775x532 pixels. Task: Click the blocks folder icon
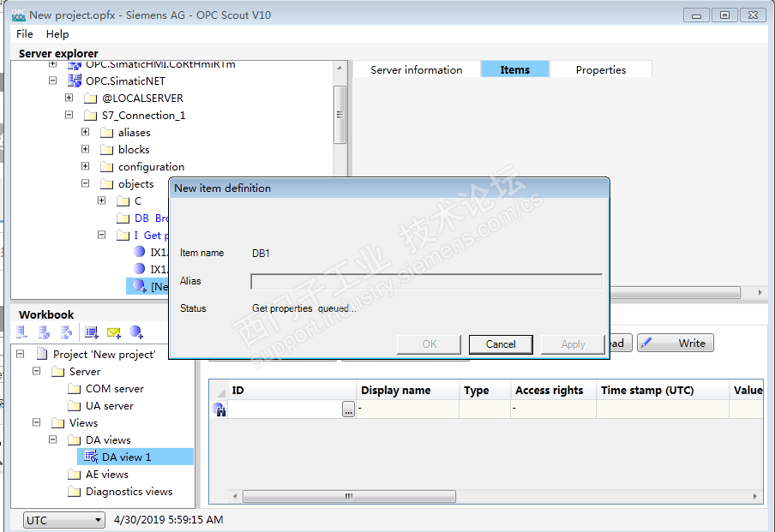pos(107,150)
